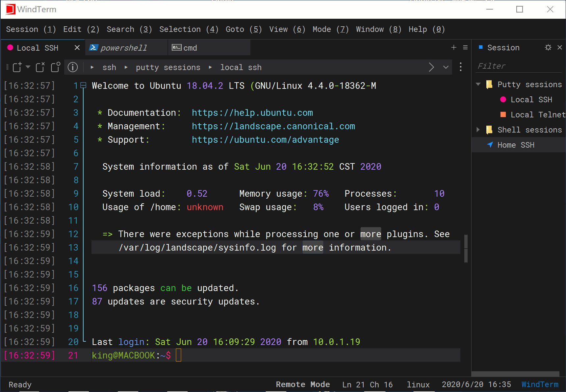
Task: Click the '/var/log/landscape/sysinfo.log' path text
Action: click(197, 248)
